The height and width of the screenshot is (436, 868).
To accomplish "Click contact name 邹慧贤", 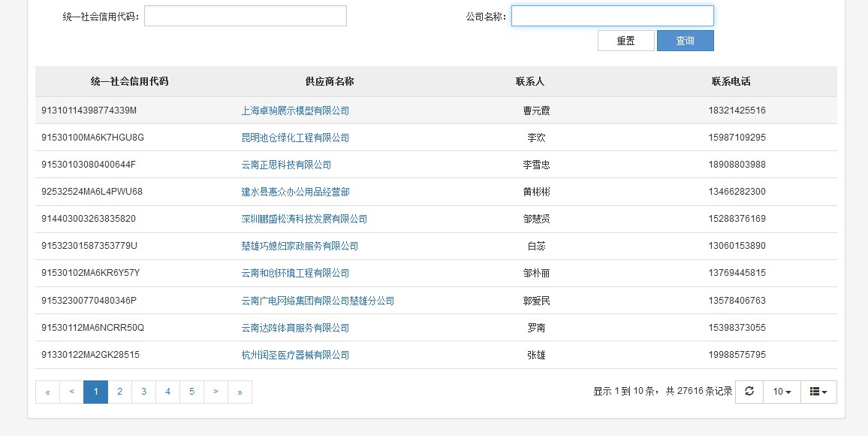I will pyautogui.click(x=536, y=220).
